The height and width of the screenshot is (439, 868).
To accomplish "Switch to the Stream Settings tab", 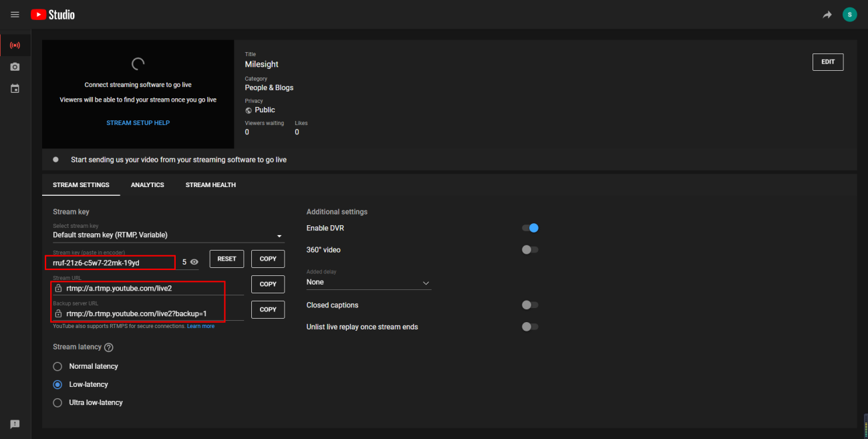I will pos(81,185).
